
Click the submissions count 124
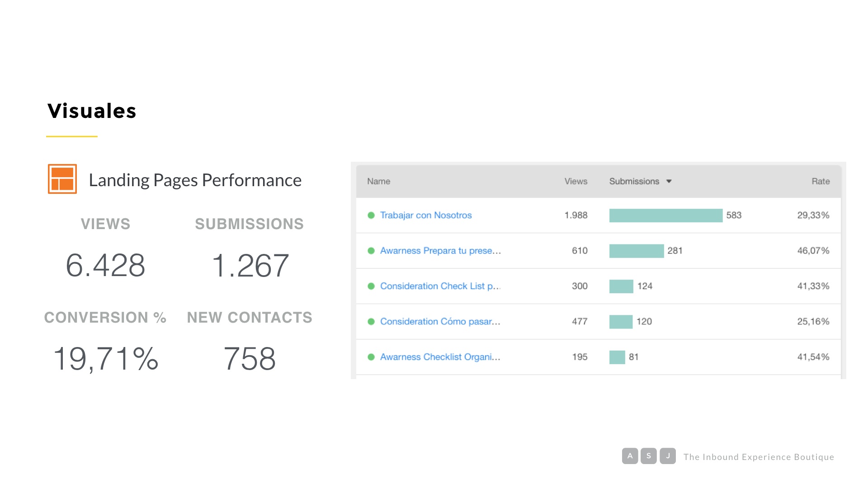click(x=645, y=286)
